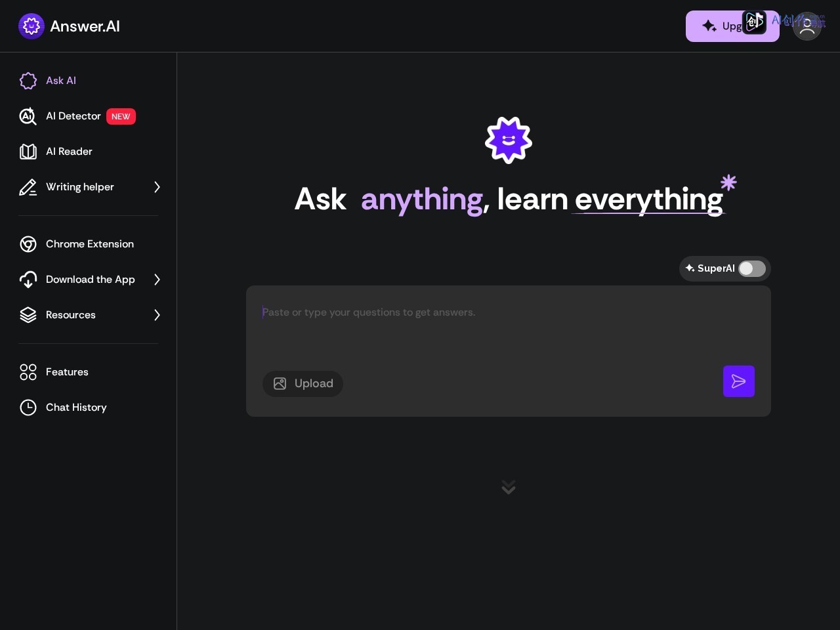Click the Writing helper label
This screenshot has height=630, width=840.
tap(80, 187)
